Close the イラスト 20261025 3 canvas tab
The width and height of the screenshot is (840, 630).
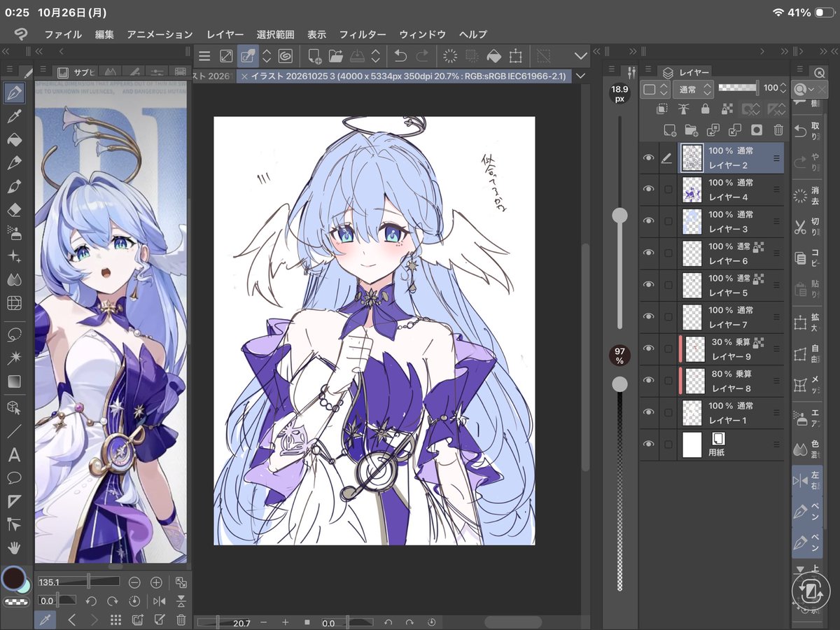pos(244,76)
